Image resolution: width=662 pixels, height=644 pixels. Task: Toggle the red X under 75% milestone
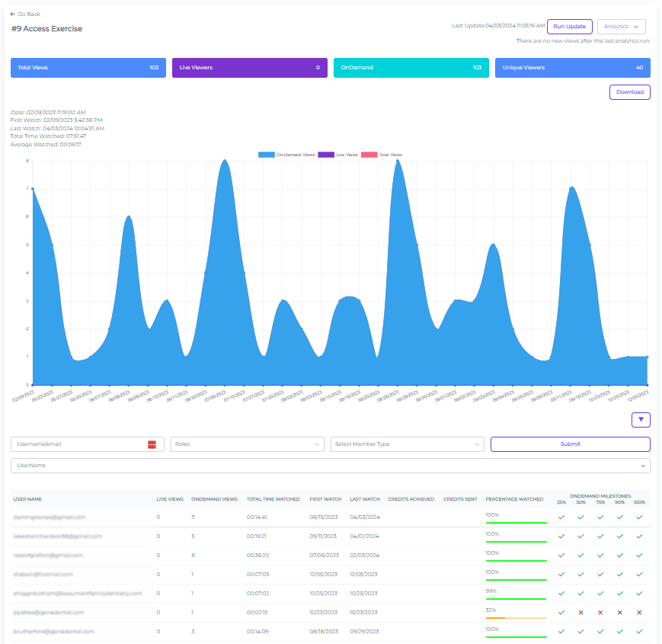tap(600, 612)
